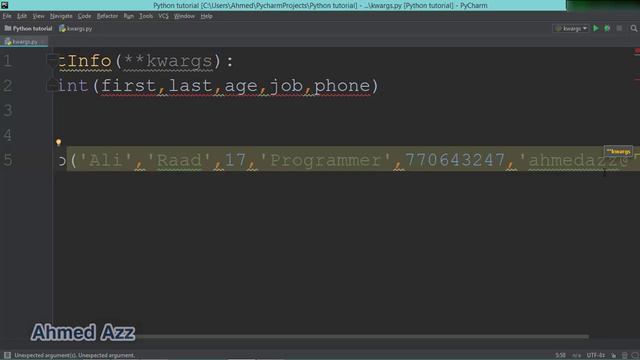Image resolution: width=640 pixels, height=360 pixels.
Task: Click the yellow intention lightbulb in editor
Action: (x=58, y=142)
